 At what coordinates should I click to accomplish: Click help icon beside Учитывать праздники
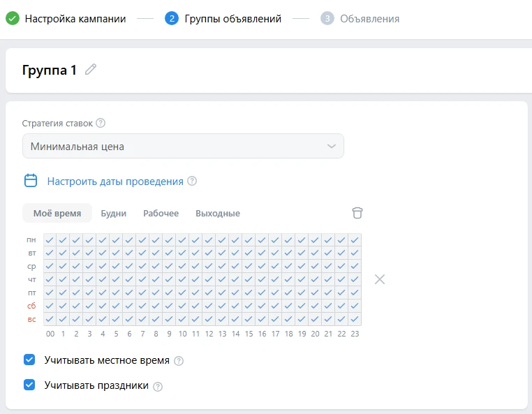[x=158, y=386]
